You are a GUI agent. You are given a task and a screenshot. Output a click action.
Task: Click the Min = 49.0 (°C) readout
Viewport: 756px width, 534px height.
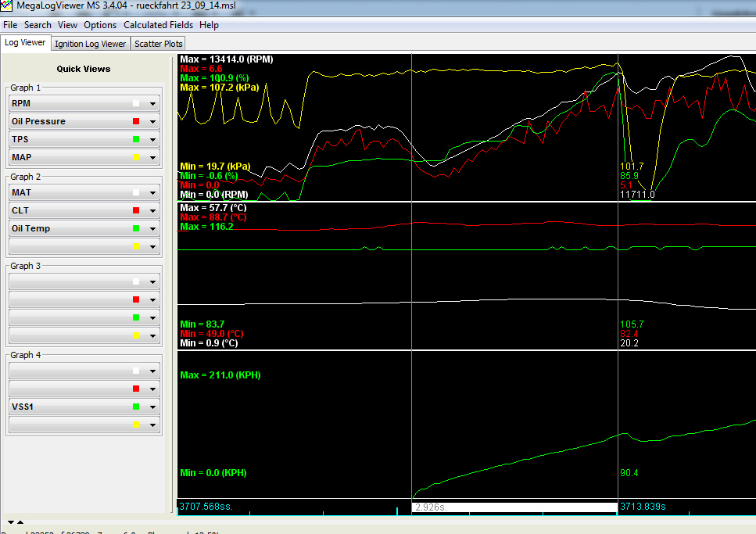(212, 334)
